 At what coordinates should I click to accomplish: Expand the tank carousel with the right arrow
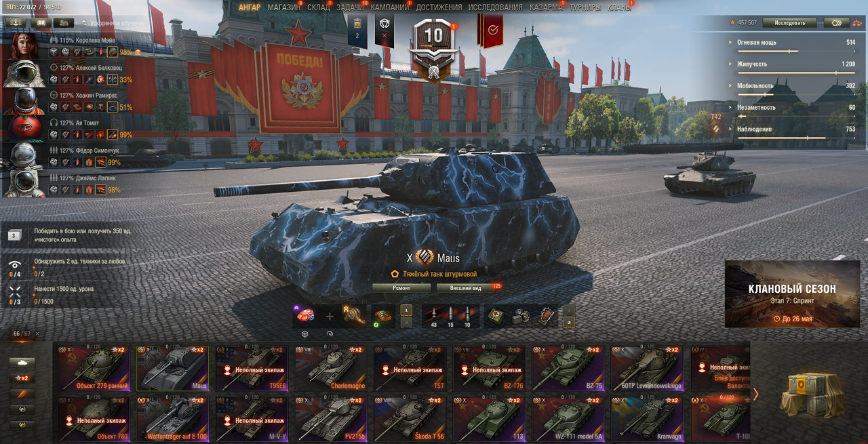point(756,394)
